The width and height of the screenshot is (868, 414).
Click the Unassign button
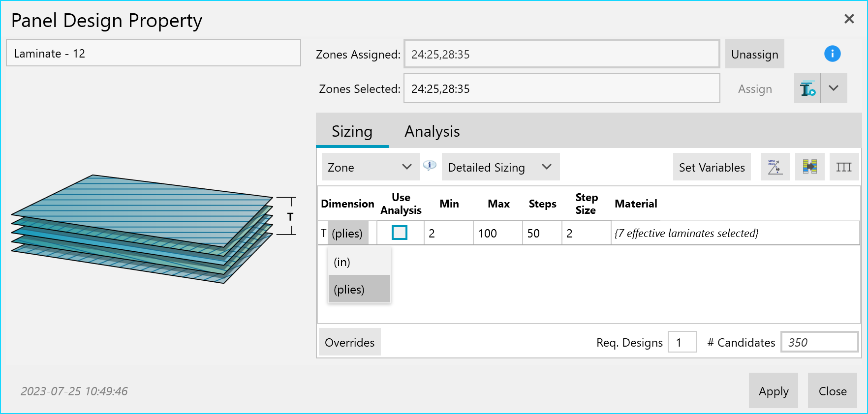click(x=754, y=54)
